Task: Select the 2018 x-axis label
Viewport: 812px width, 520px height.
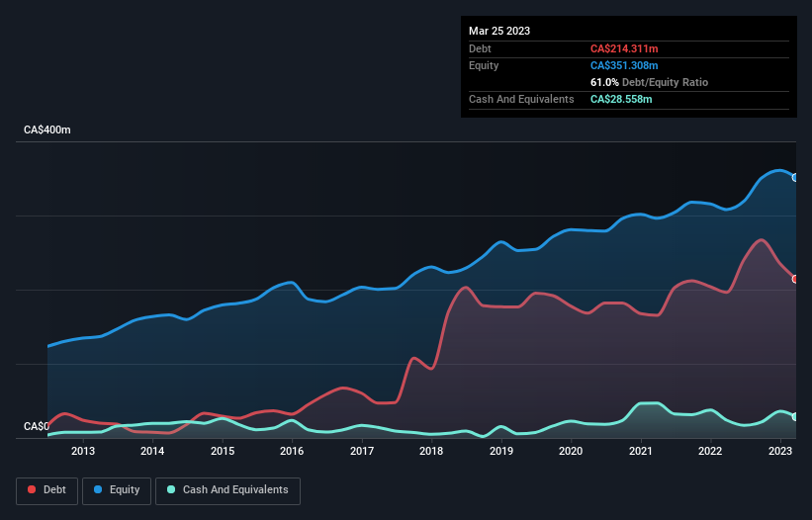Action: 431,451
